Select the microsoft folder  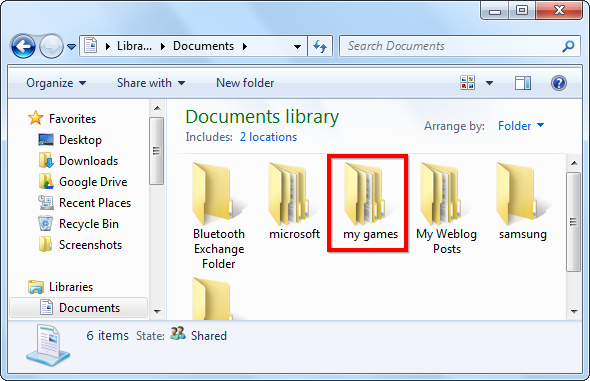pos(294,201)
